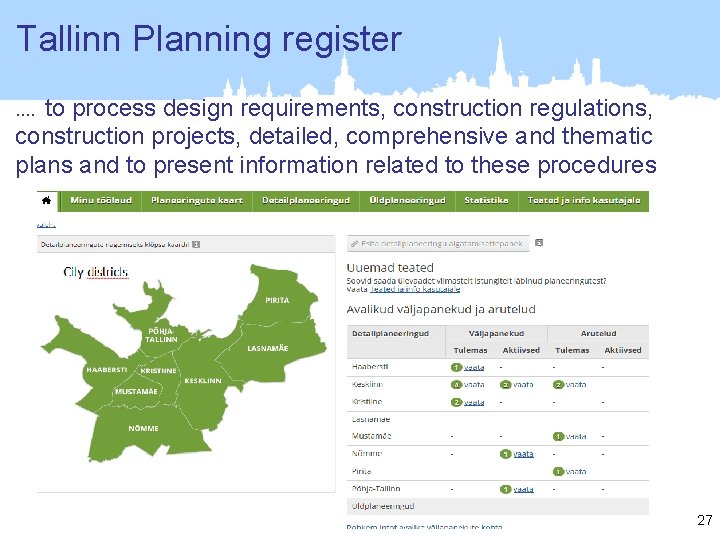The width and height of the screenshot is (720, 540).
Task: Select Nõmme district on the map
Action: [143, 428]
